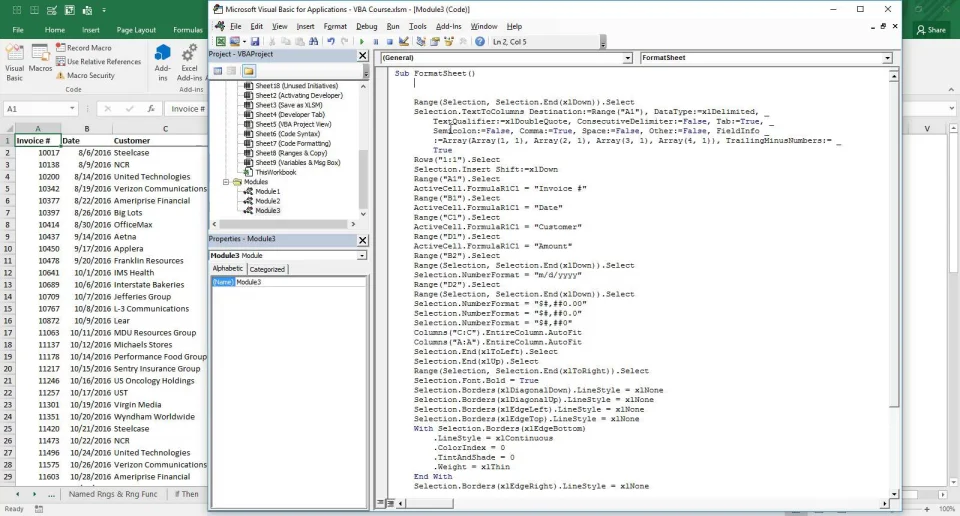The height and width of the screenshot is (516, 960).
Task: Open the Tools menu in VBA editor
Action: (418, 26)
